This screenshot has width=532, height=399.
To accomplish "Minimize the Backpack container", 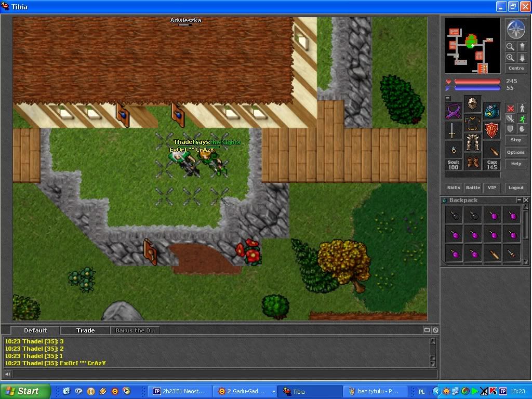I will click(x=519, y=200).
